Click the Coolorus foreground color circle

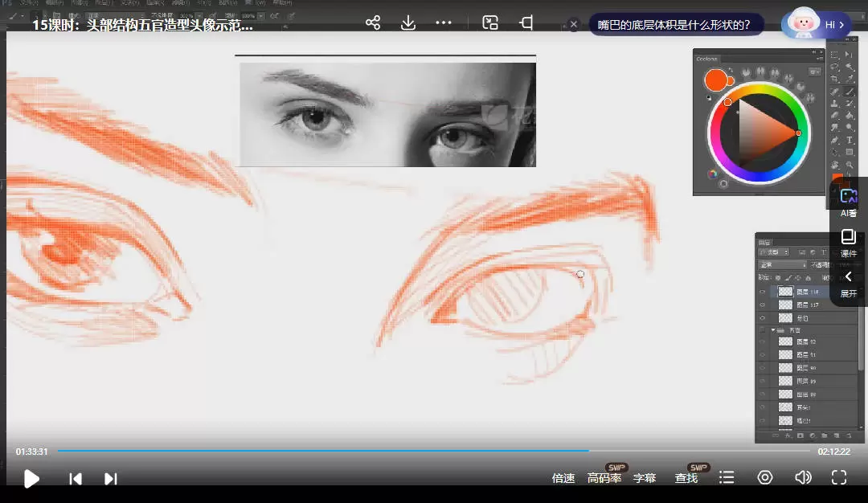point(716,80)
